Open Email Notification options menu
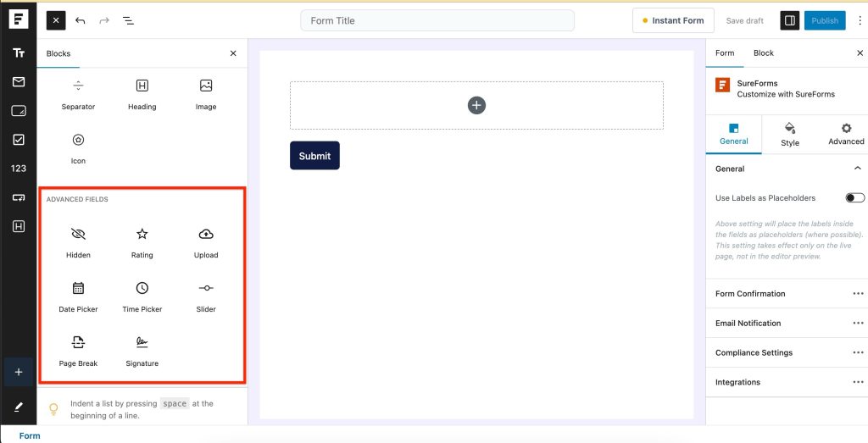The image size is (868, 443). click(858, 324)
